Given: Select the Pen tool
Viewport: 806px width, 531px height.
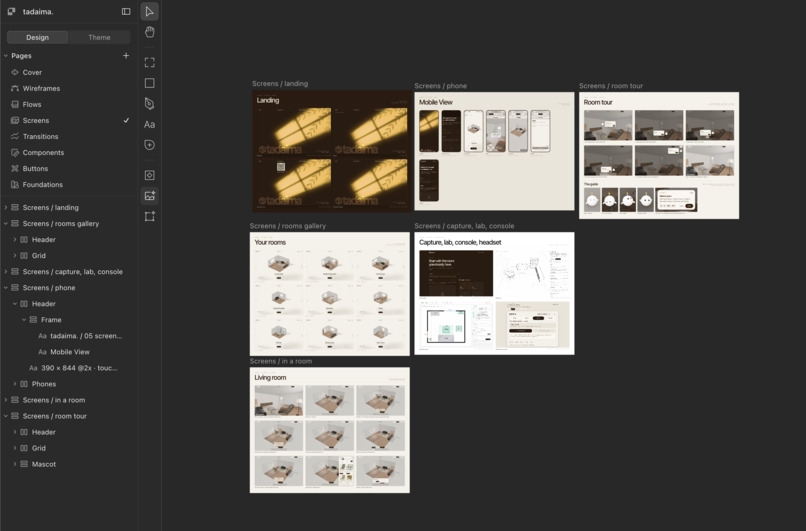Looking at the screenshot, I should point(150,104).
